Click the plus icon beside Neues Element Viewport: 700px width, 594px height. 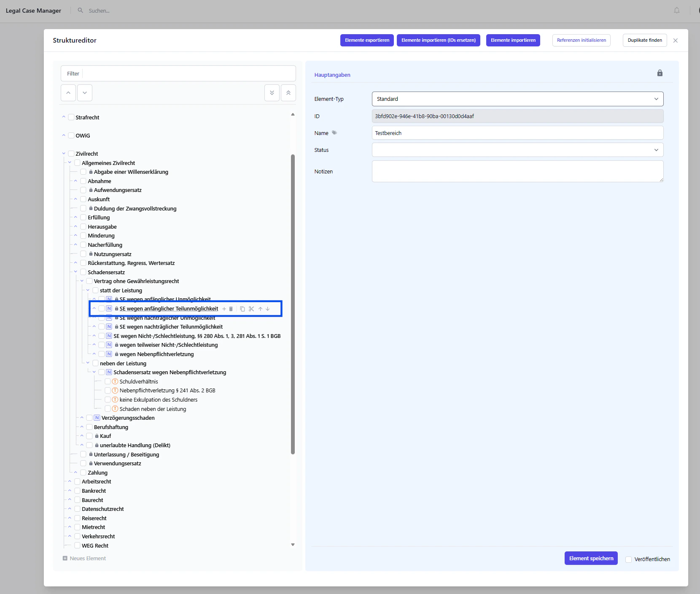coord(65,558)
